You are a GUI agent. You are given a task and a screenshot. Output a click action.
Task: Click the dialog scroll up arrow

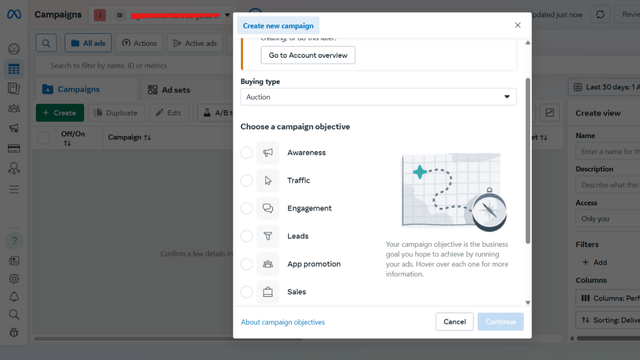tap(528, 42)
